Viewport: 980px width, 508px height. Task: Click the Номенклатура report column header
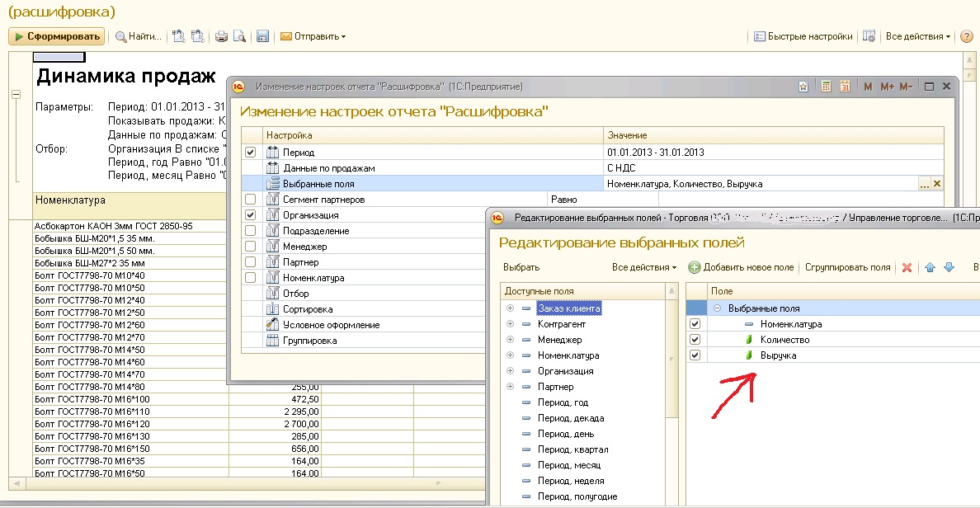coord(130,205)
